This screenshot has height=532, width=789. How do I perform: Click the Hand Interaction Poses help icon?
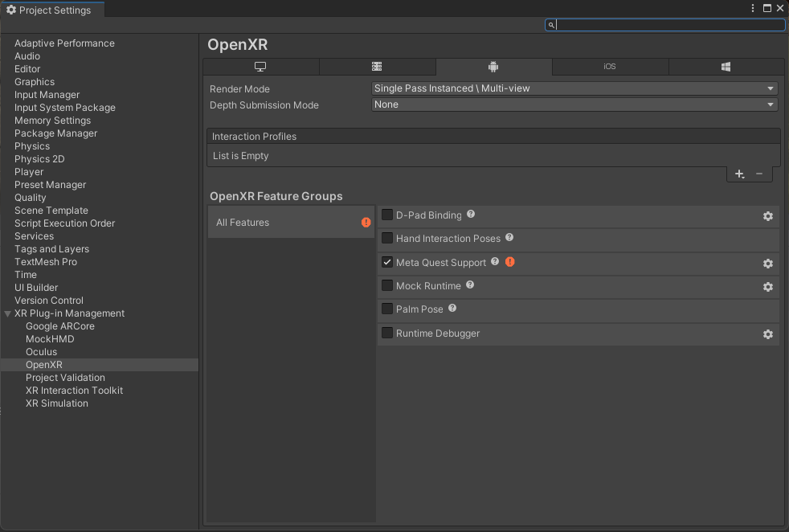point(509,238)
